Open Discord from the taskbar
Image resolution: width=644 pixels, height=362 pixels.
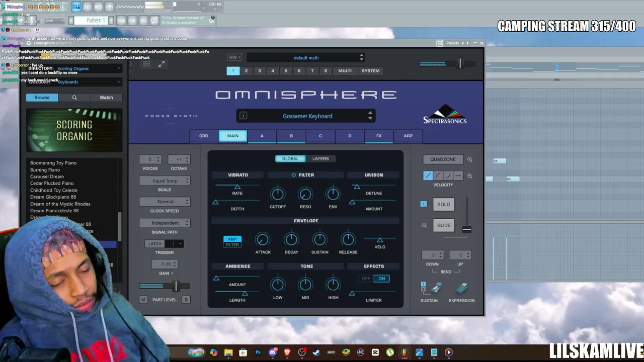point(273,352)
